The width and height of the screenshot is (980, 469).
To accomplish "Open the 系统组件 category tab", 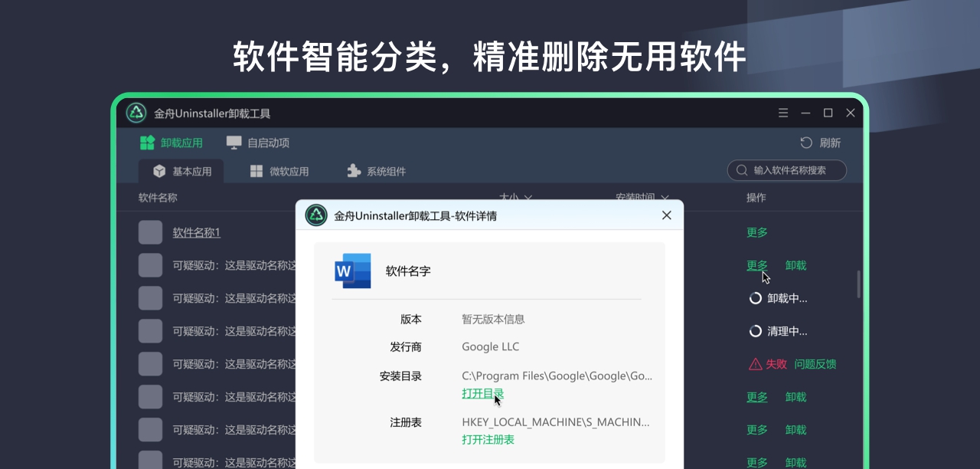I will pos(376,171).
